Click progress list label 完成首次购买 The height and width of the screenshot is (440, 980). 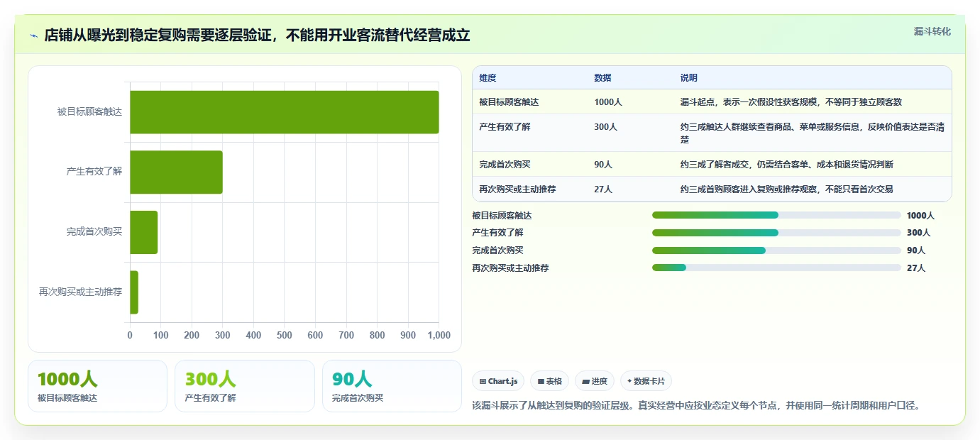[497, 251]
